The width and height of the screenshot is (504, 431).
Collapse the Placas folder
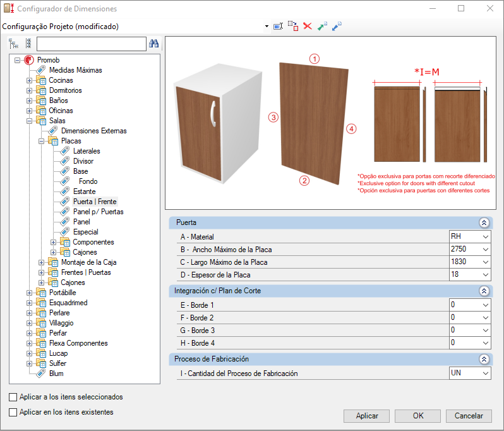tap(41, 141)
